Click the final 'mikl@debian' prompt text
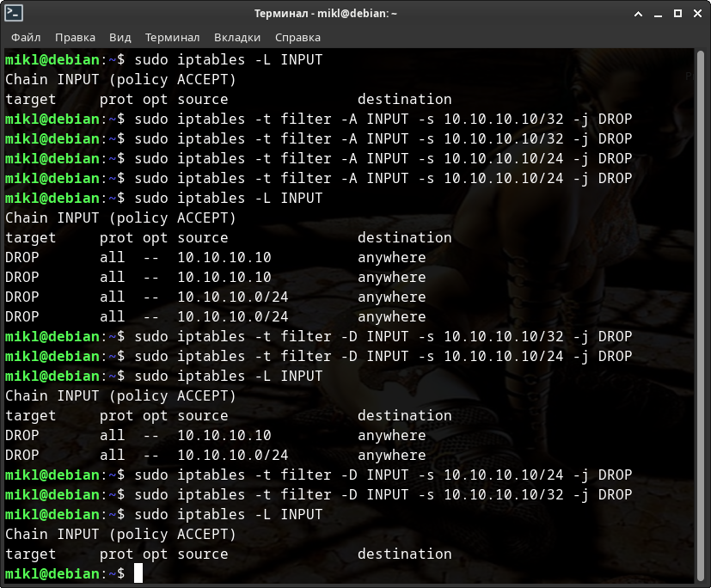The width and height of the screenshot is (711, 588). click(52, 573)
